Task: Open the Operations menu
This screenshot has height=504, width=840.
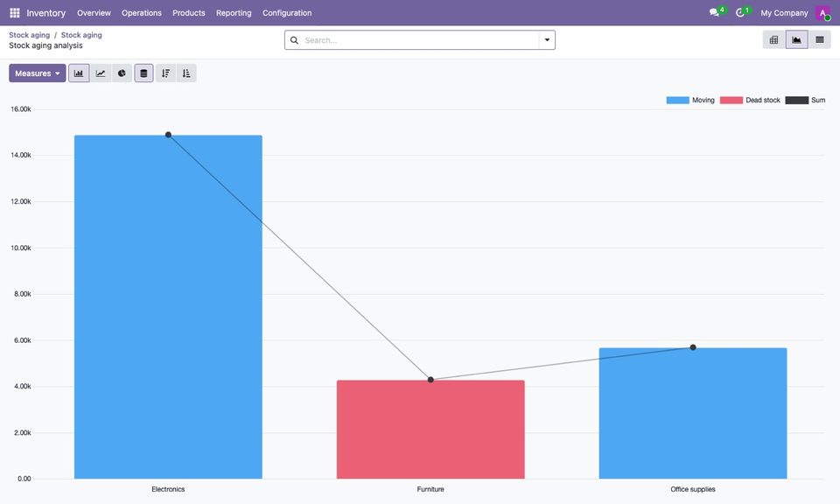Action: (142, 13)
